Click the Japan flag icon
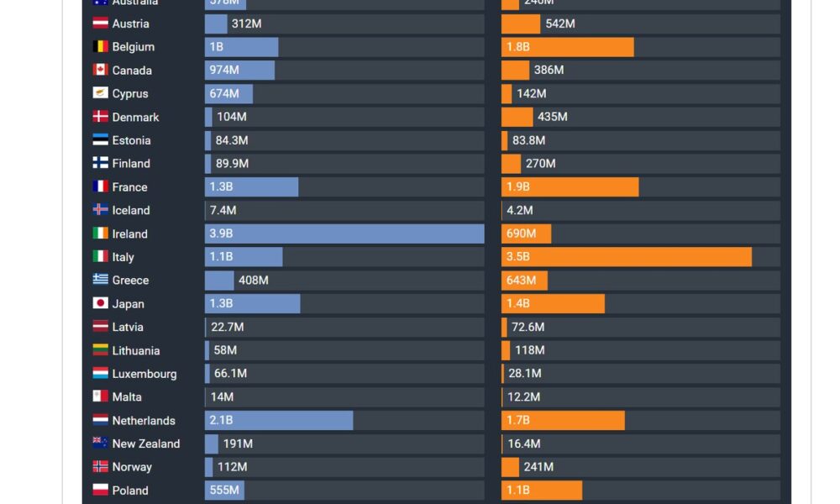840x504 pixels. tap(100, 303)
